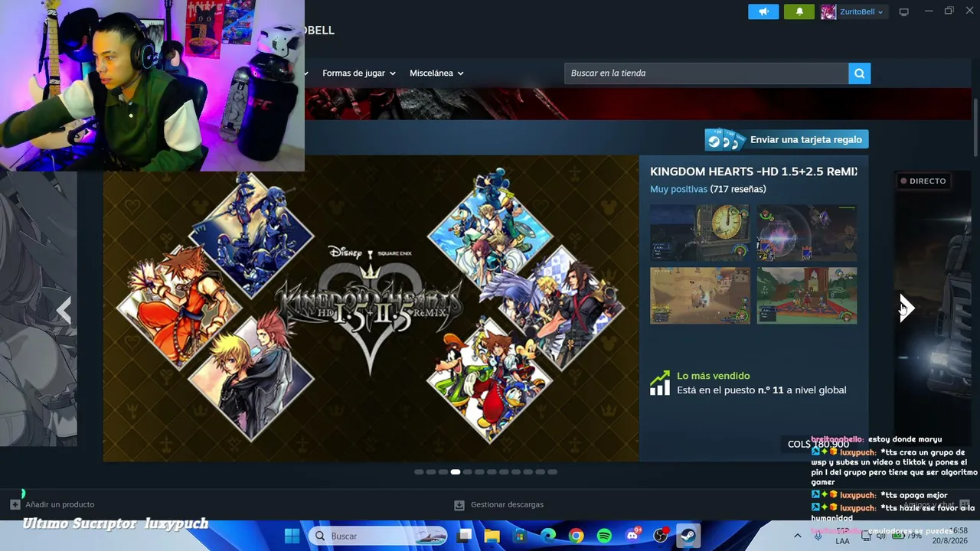Launch Google Chrome from the taskbar
Image resolution: width=980 pixels, height=551 pixels.
point(576,536)
